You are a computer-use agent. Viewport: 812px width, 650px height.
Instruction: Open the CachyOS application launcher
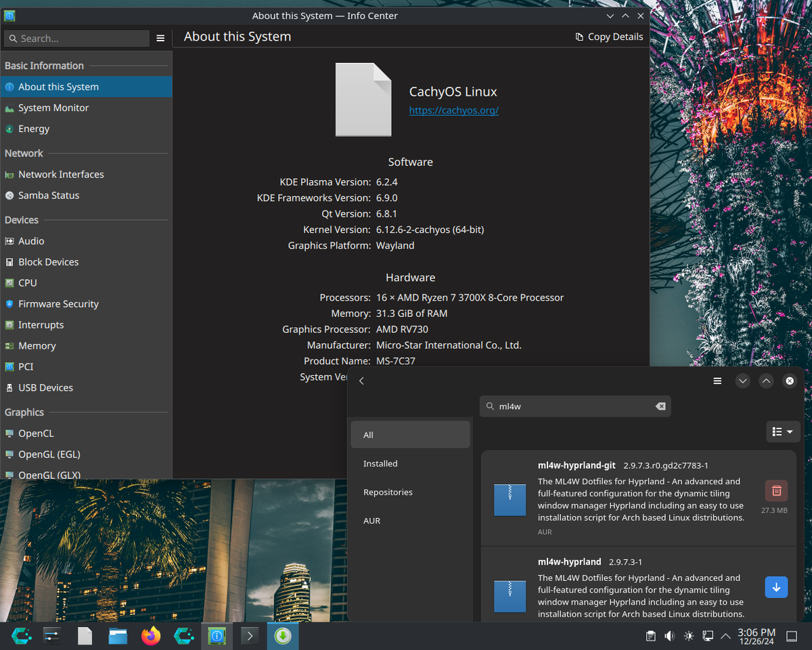(22, 636)
